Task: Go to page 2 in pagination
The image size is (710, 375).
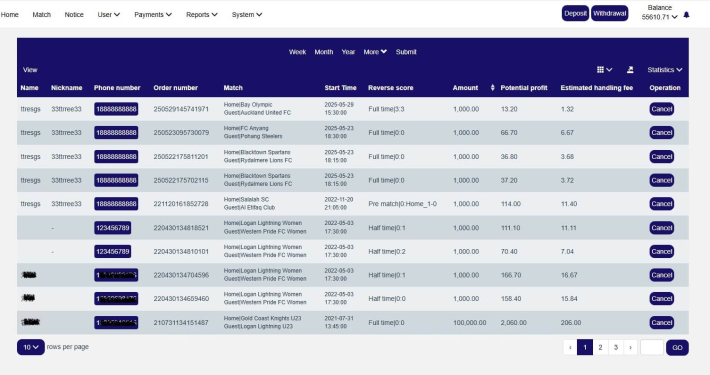Action: pos(600,347)
